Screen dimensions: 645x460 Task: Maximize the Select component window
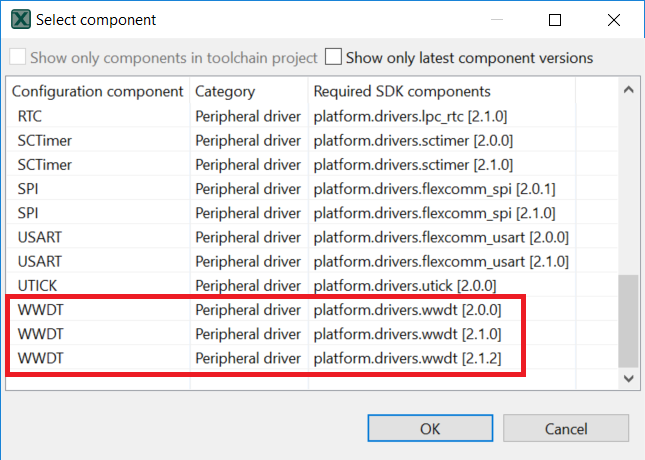[556, 19]
